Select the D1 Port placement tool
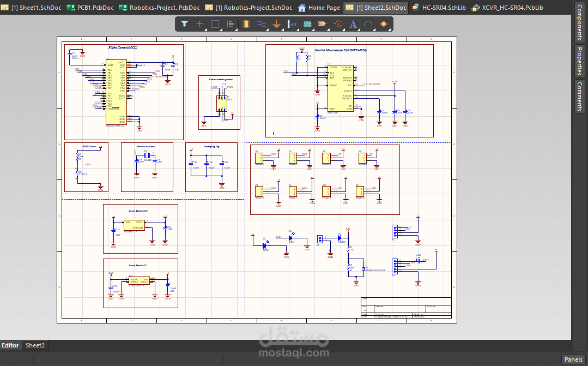This screenshot has width=588, height=366. tap(322, 24)
